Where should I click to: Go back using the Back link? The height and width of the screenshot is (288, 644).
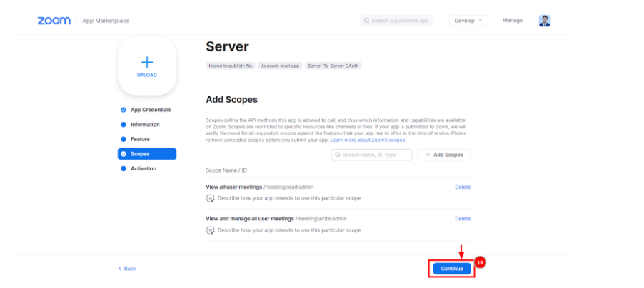[127, 269]
